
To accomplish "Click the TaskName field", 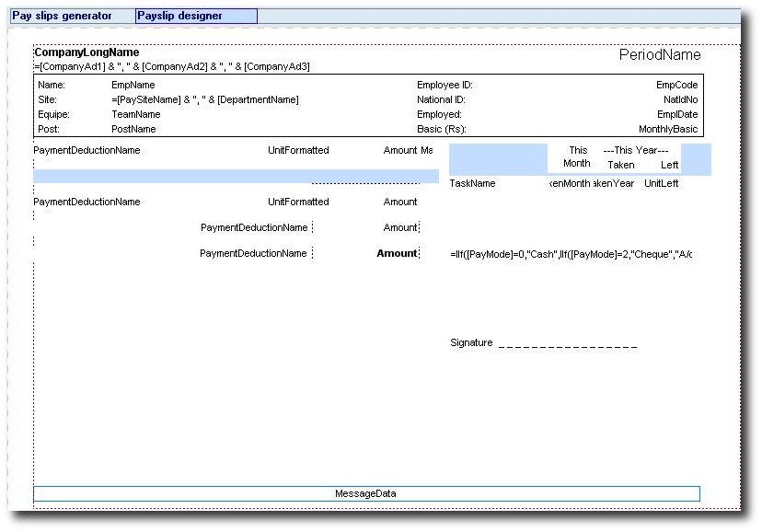I will [x=472, y=183].
